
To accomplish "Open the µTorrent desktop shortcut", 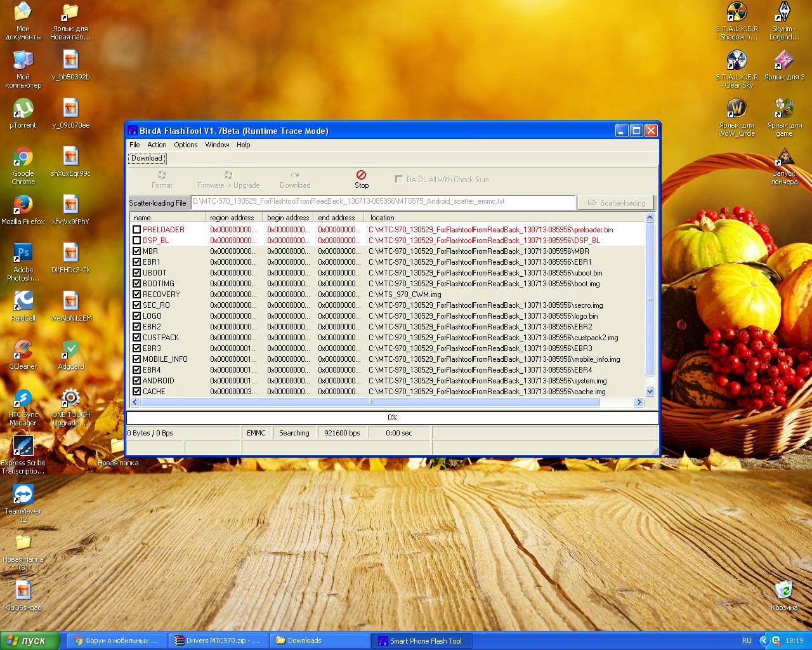I will [x=23, y=109].
